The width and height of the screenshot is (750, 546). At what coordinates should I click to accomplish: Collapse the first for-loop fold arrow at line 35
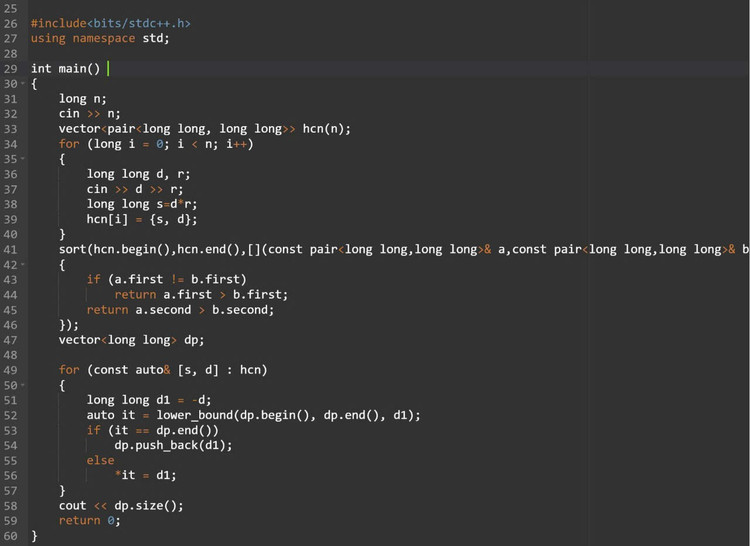[x=22, y=159]
